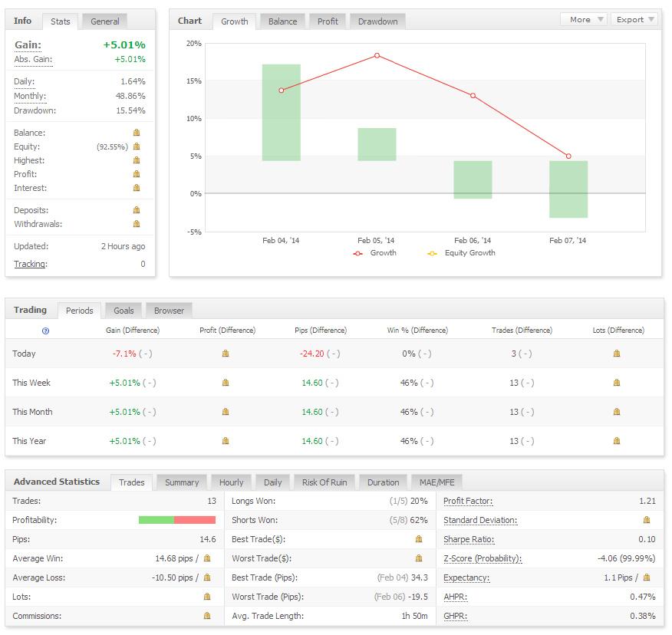Click the lock icon next to Withdrawals
672x635 pixels.
tap(137, 224)
